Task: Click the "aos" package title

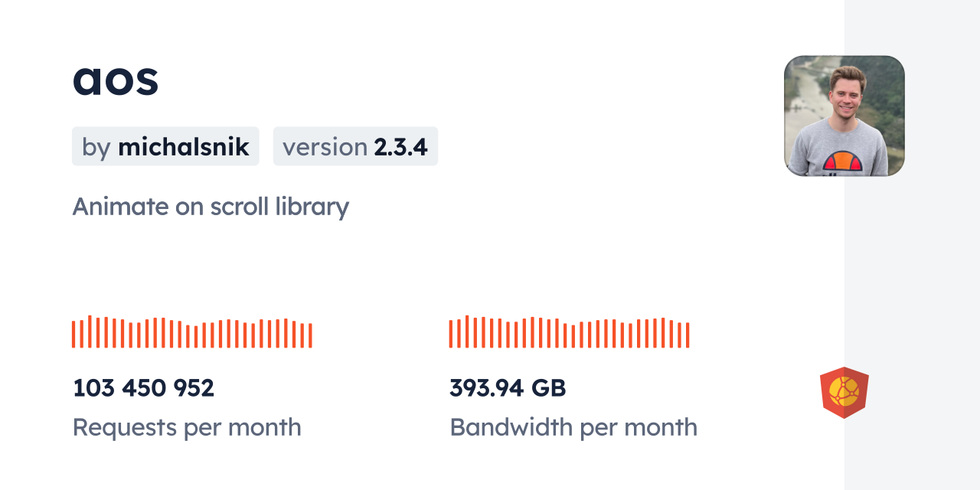Action: (x=116, y=79)
